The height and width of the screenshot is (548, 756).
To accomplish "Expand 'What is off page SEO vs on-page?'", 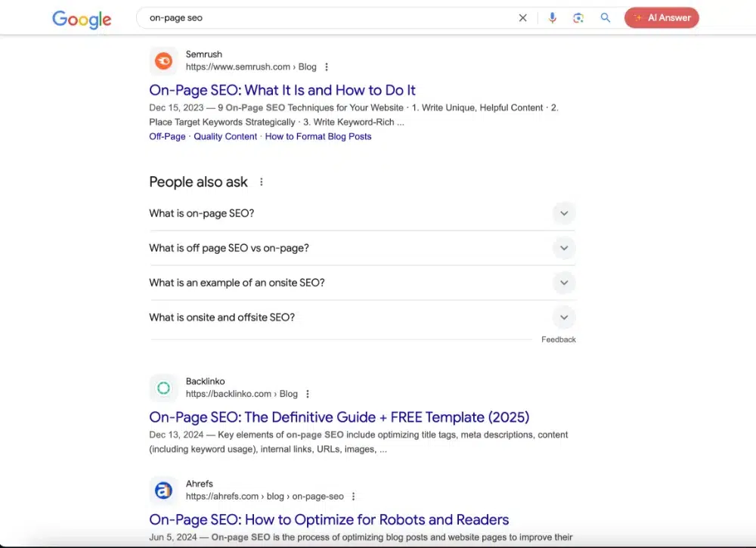I will tap(363, 248).
